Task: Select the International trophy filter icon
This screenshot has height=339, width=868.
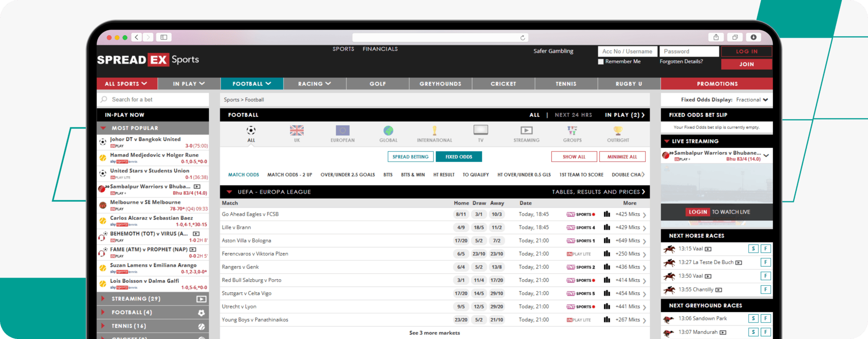Action: [434, 130]
